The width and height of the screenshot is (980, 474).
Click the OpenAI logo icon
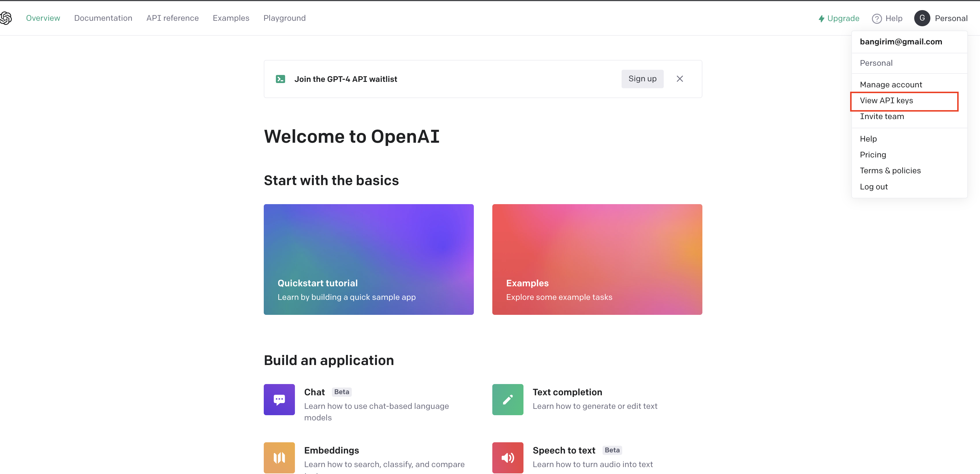6,18
